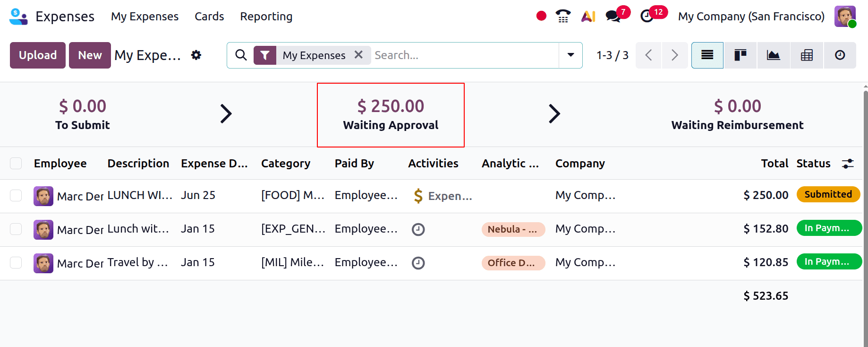Open the VoIP phone icon
The height and width of the screenshot is (347, 868).
tap(563, 16)
